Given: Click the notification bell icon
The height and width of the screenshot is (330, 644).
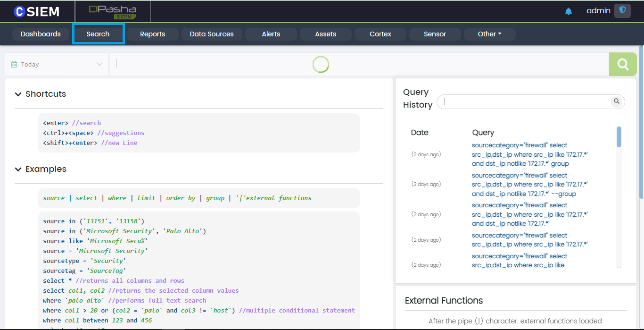Looking at the screenshot, I should click(568, 11).
